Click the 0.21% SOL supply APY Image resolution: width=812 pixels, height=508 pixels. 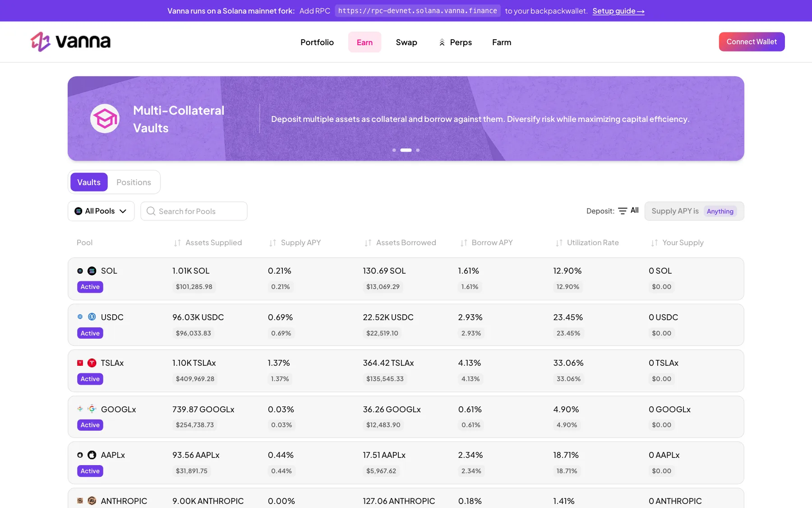280,271
